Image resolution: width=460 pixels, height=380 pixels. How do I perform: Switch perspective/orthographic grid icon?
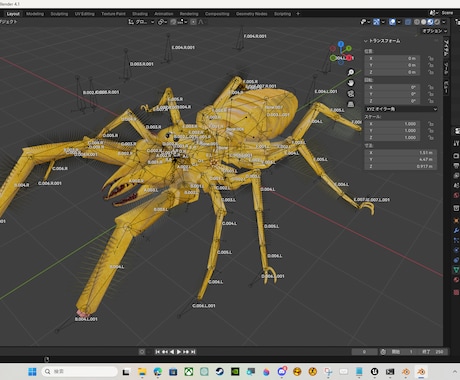tap(351, 104)
